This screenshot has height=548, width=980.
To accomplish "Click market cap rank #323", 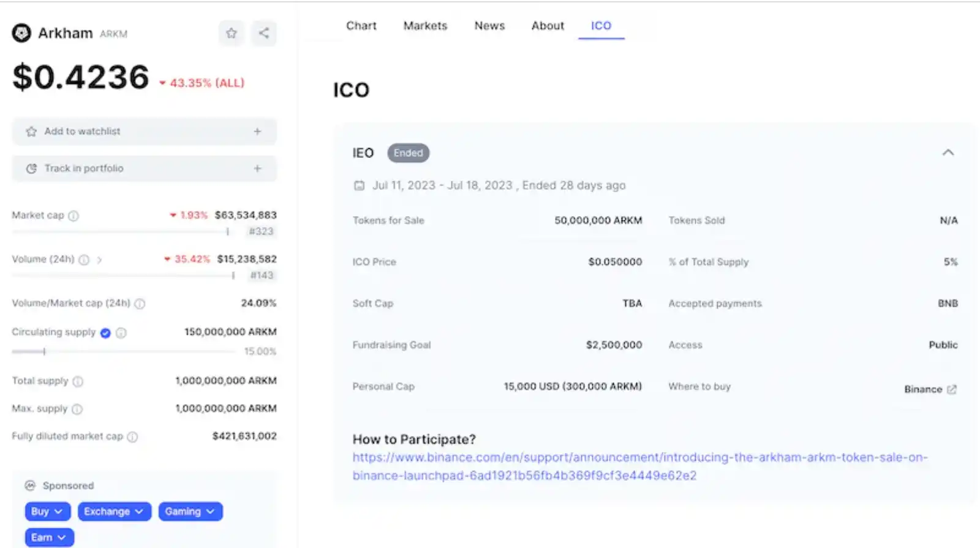I will tap(261, 231).
